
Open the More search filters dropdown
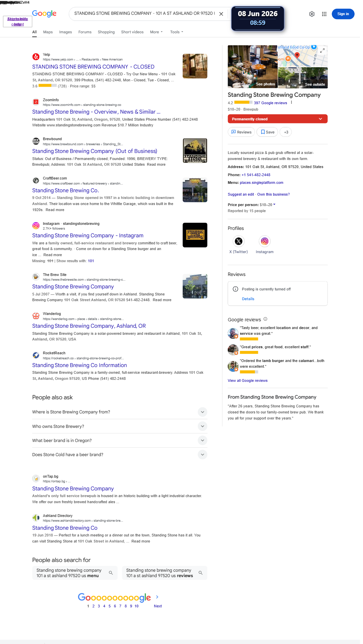pyautogui.click(x=156, y=32)
